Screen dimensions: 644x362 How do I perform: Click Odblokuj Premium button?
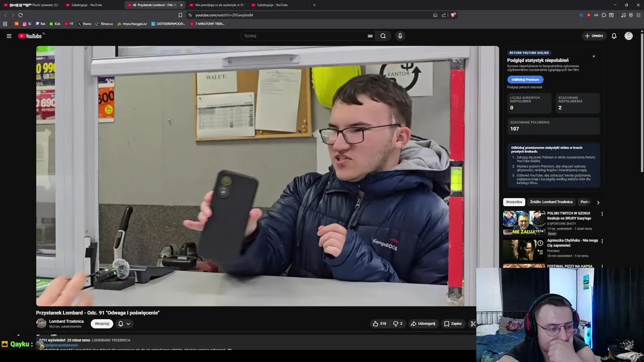coord(525,79)
